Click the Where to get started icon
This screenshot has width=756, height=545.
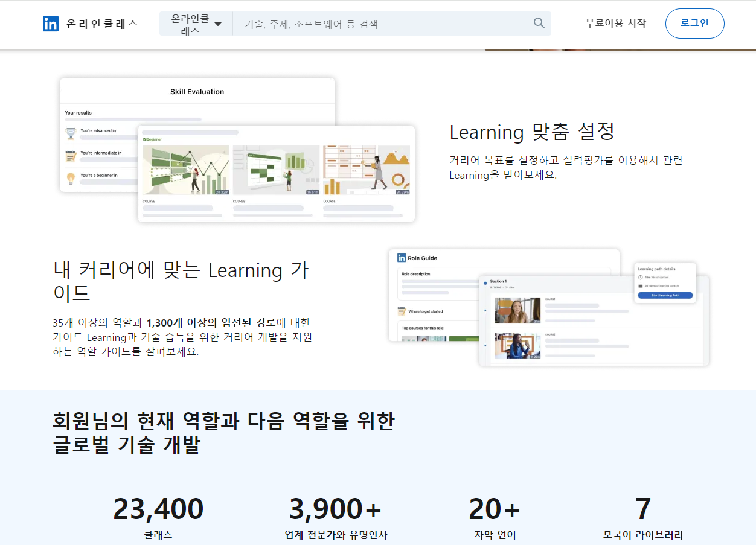click(x=402, y=311)
